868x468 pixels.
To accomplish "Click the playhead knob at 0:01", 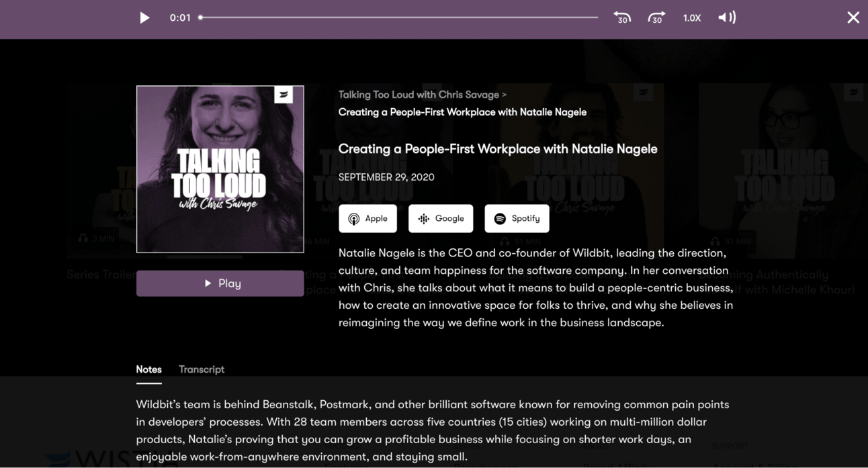I will (x=200, y=17).
